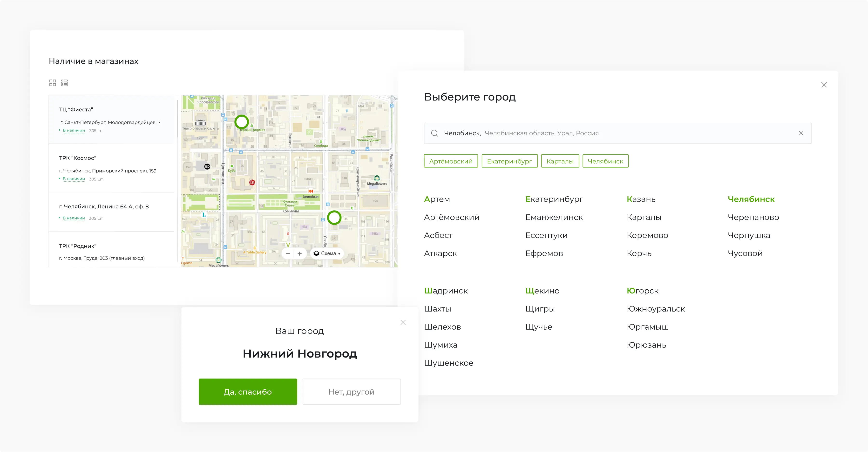Confirm city with Да, спасибо button
This screenshot has height=452, width=868.
pos(248,391)
